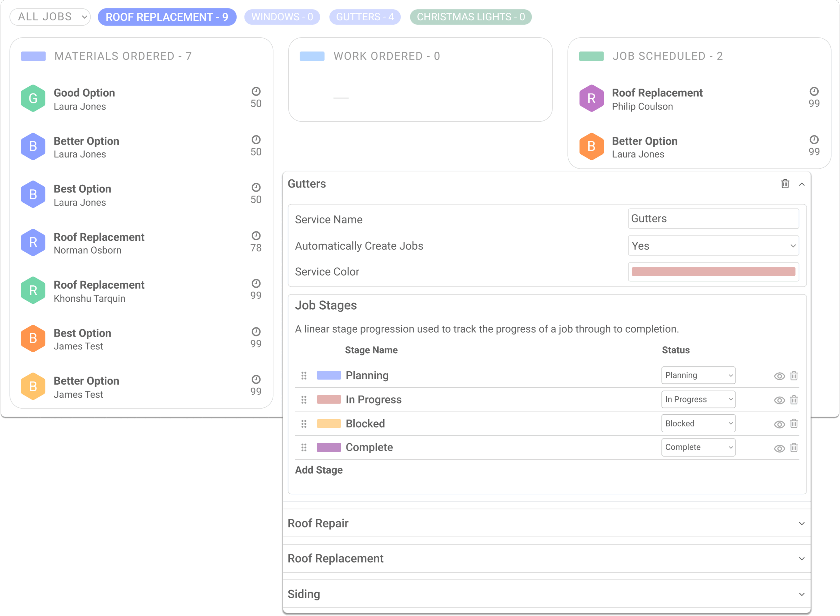Delete the Gutters service with trash icon
Viewport: 840px width, 616px height.
(x=785, y=184)
